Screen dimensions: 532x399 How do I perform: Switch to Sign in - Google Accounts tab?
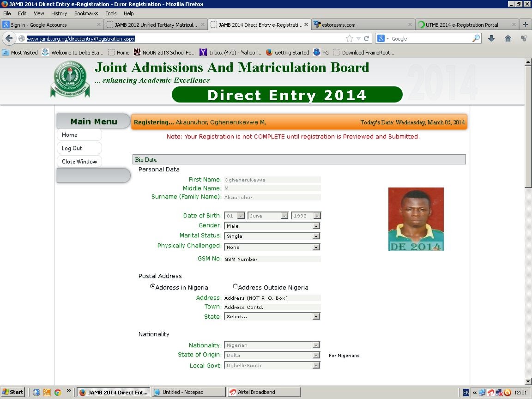[x=52, y=24]
